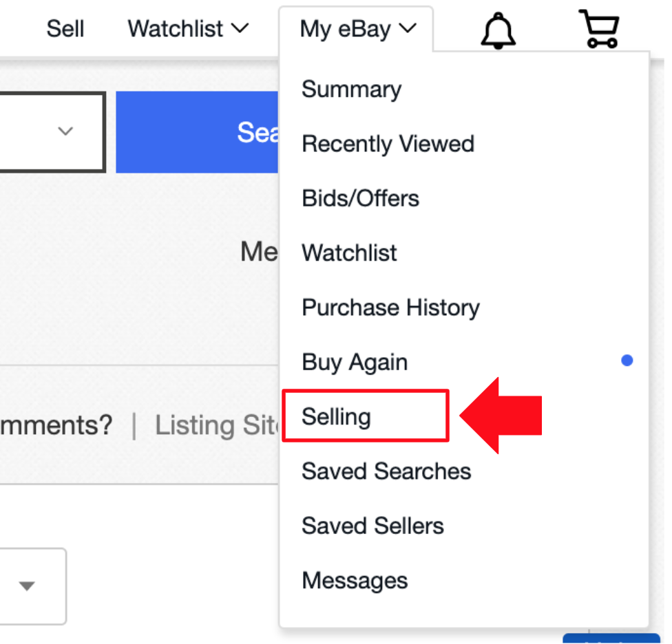Click the blue Search button
This screenshot has width=672, height=644.
tap(197, 132)
